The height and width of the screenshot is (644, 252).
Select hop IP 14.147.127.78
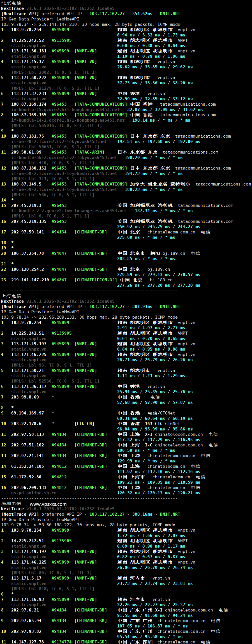pos(27,642)
